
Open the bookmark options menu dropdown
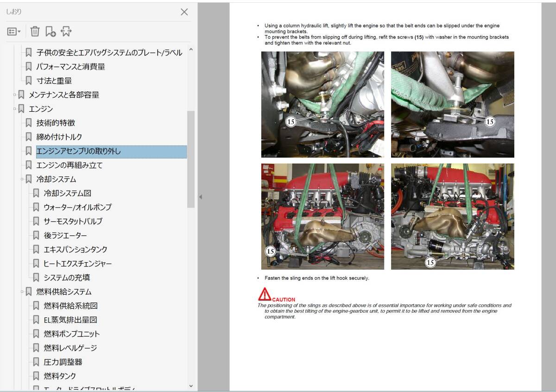[14, 32]
